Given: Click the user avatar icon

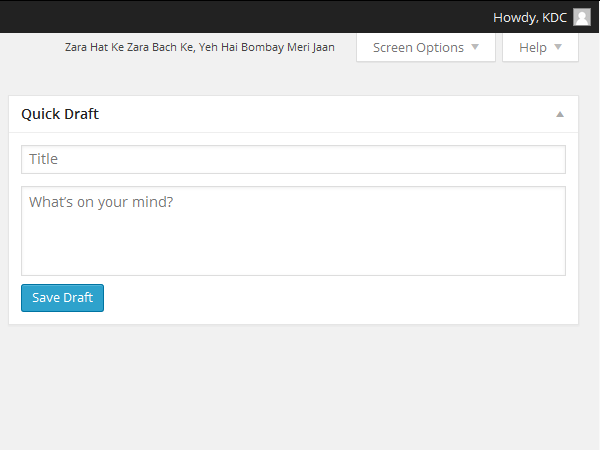Looking at the screenshot, I should (x=581, y=17).
